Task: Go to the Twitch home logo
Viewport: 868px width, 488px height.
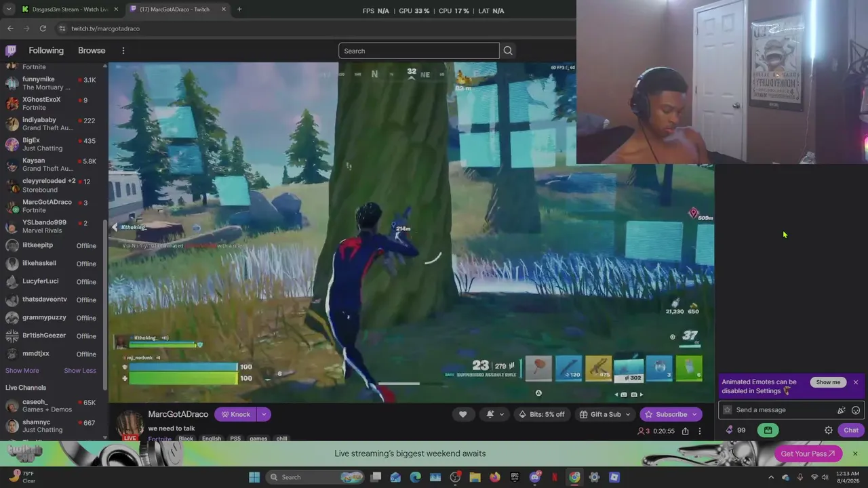Action: [11, 50]
